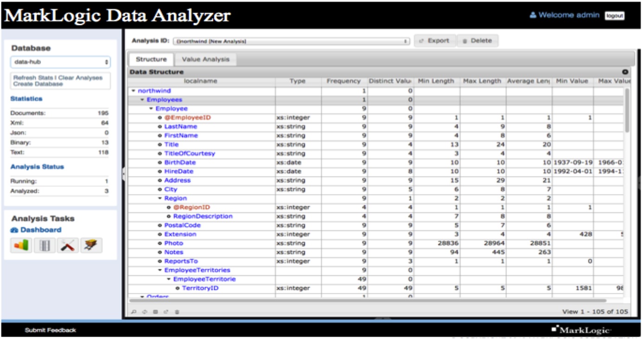Screen dimensions: 644x339
Task: Collapse the Region tree node
Action: (160, 198)
